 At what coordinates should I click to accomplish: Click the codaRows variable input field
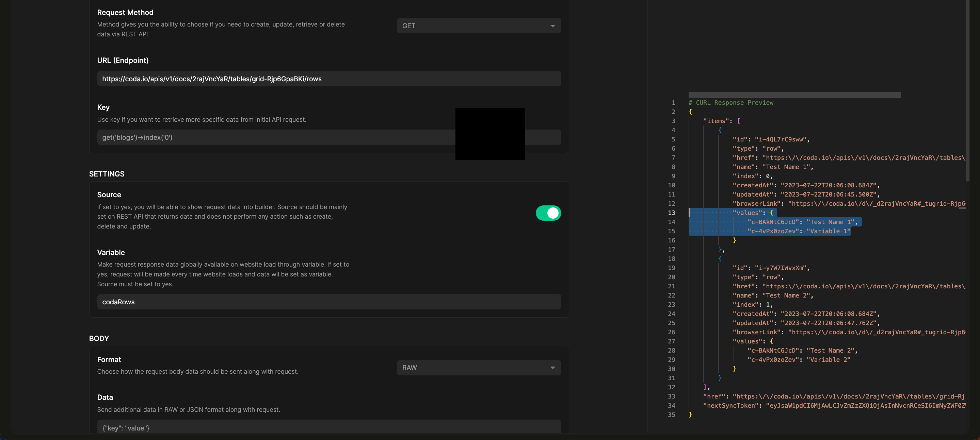329,302
